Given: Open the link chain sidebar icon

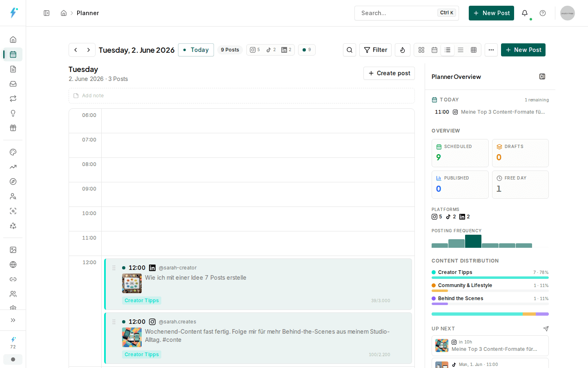Looking at the screenshot, I should coord(13,279).
